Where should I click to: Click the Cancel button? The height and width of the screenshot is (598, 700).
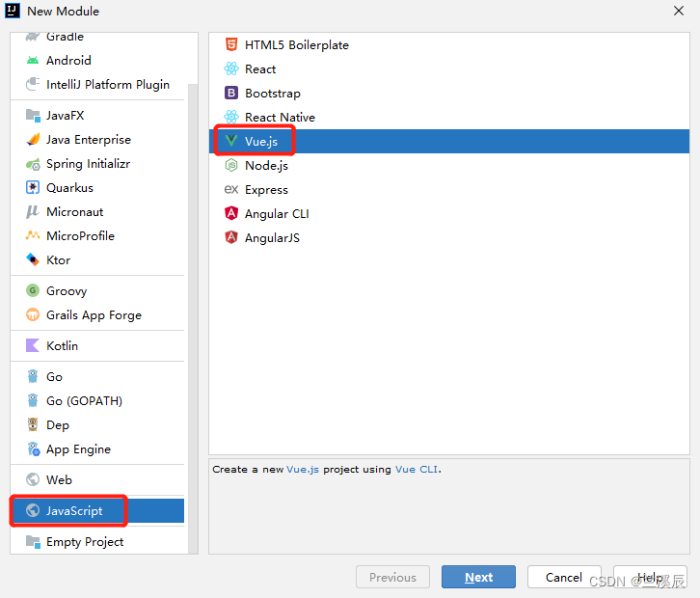pos(564,577)
